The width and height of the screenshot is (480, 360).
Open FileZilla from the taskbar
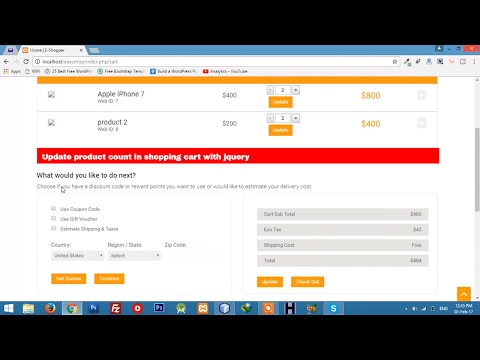coord(116,308)
